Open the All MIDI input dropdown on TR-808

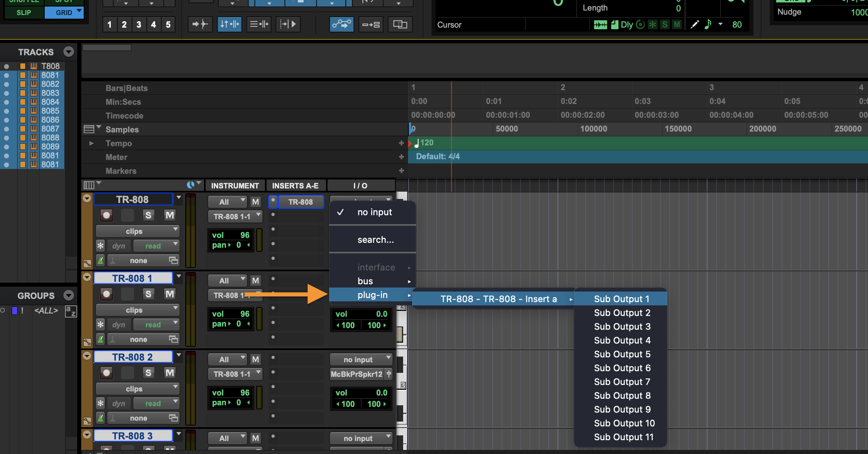pos(227,202)
